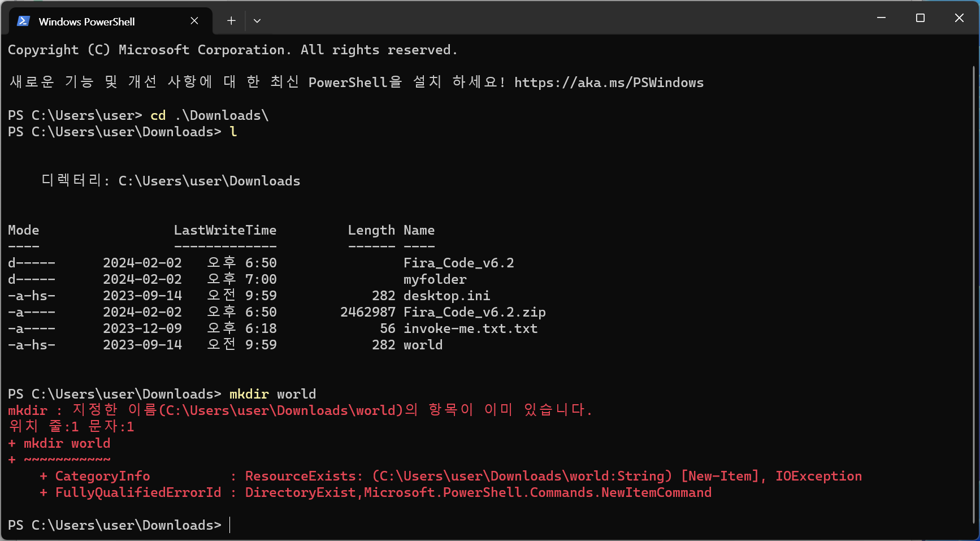Click the 'cd .\Downloads\' command text
Viewport: 980px width, 541px height.
[210, 115]
